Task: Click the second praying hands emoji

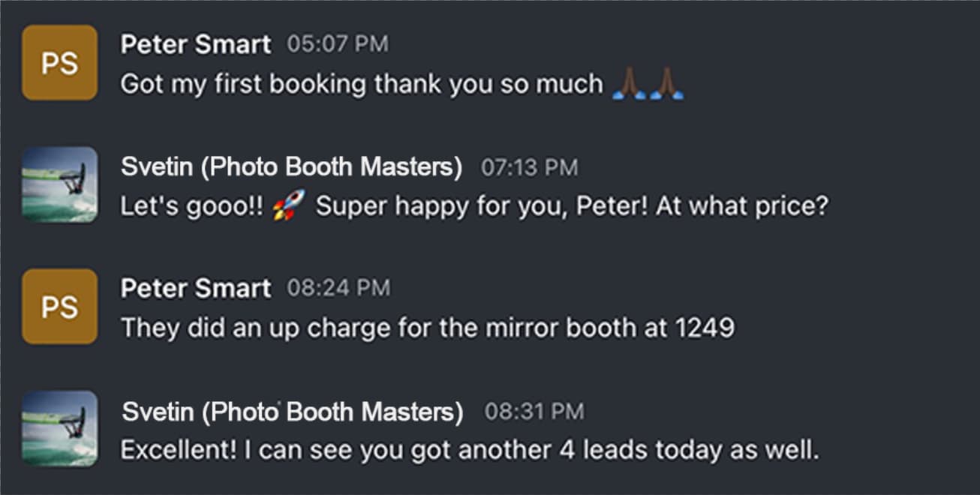Action: point(666,84)
